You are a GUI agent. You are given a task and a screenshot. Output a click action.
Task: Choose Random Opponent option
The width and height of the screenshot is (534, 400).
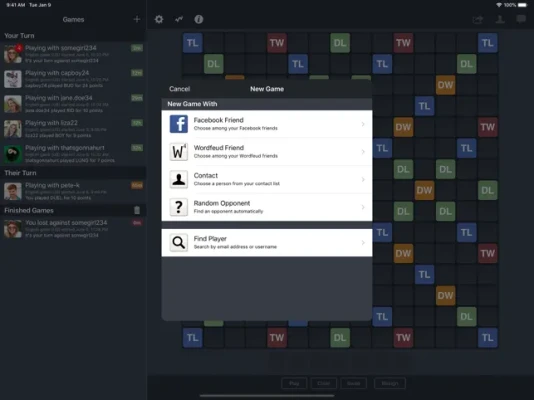(x=267, y=207)
